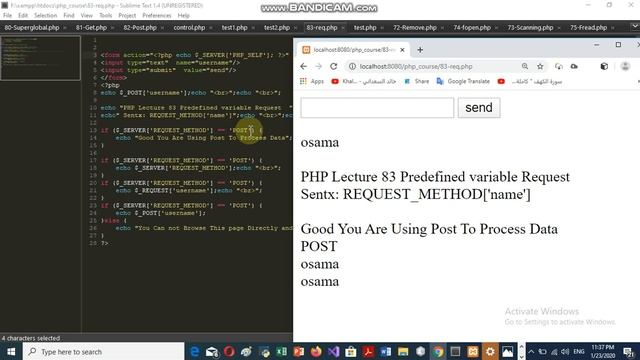Open Adobe Acrobat from taskbar
Viewport: 640px width, 360px height.
tap(368, 351)
